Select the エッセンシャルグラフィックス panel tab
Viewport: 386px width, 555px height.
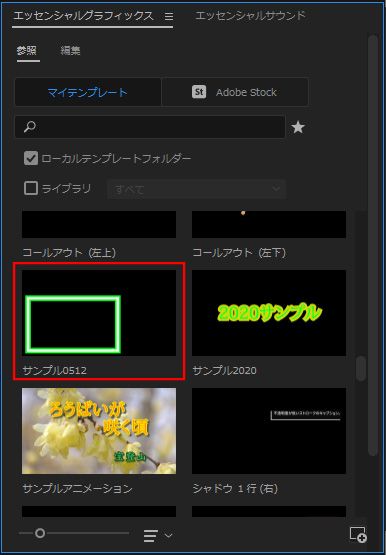tap(83, 16)
